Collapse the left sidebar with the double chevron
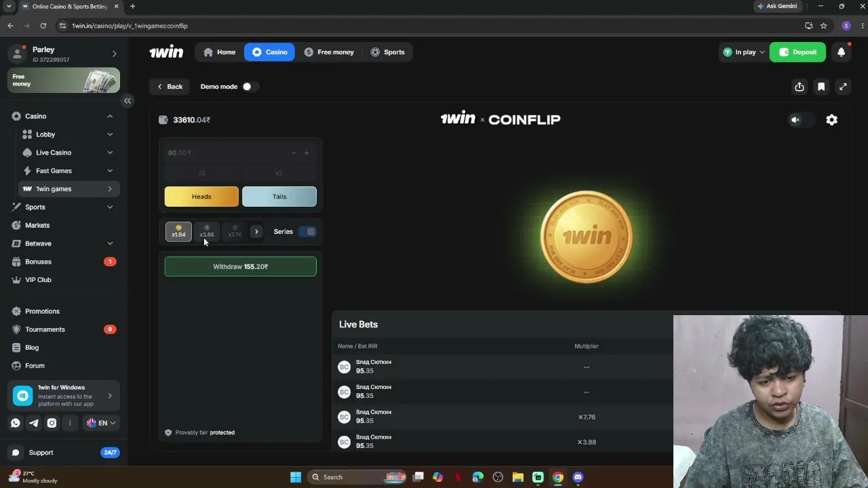This screenshot has width=868, height=488. coord(127,100)
